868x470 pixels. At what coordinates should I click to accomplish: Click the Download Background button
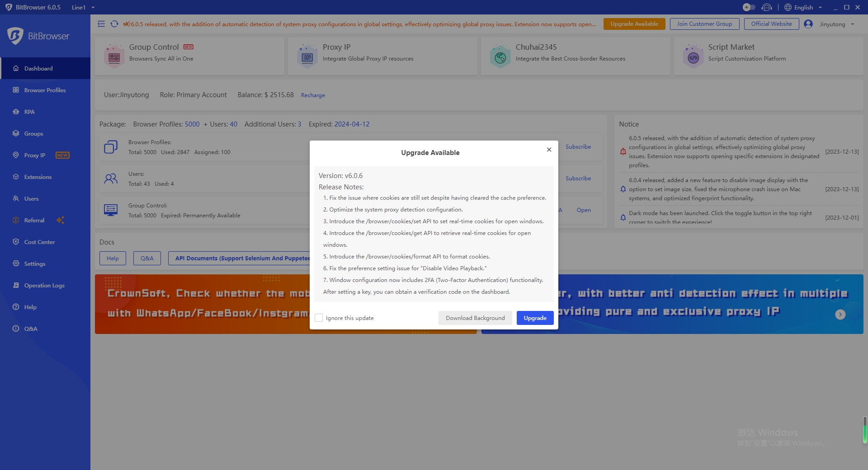pos(475,318)
